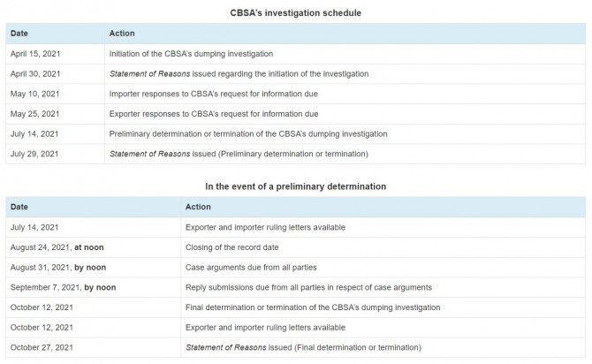Image resolution: width=592 pixels, height=364 pixels.
Task: Click "Initiation of the CBSA's dumping investigation" text
Action: (x=191, y=54)
